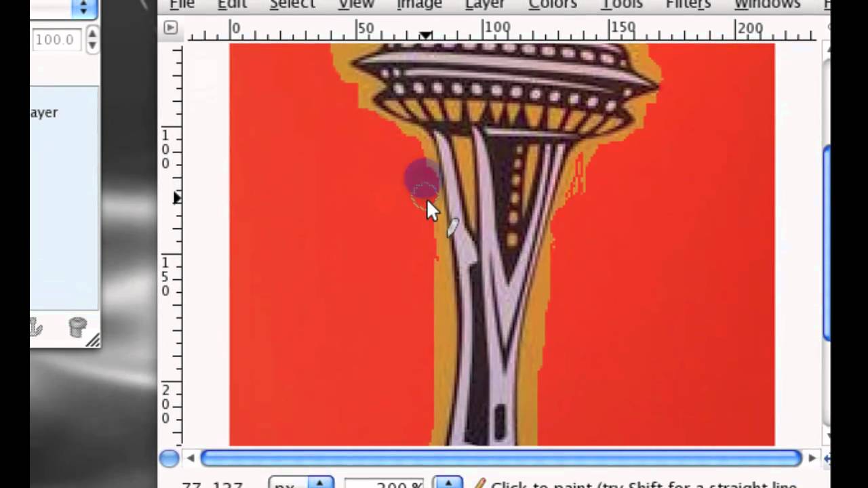Increase layer opacity with up stepper

click(92, 33)
